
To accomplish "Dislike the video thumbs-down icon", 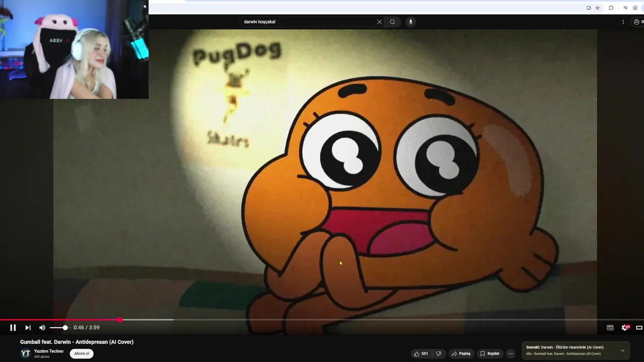I will click(438, 353).
